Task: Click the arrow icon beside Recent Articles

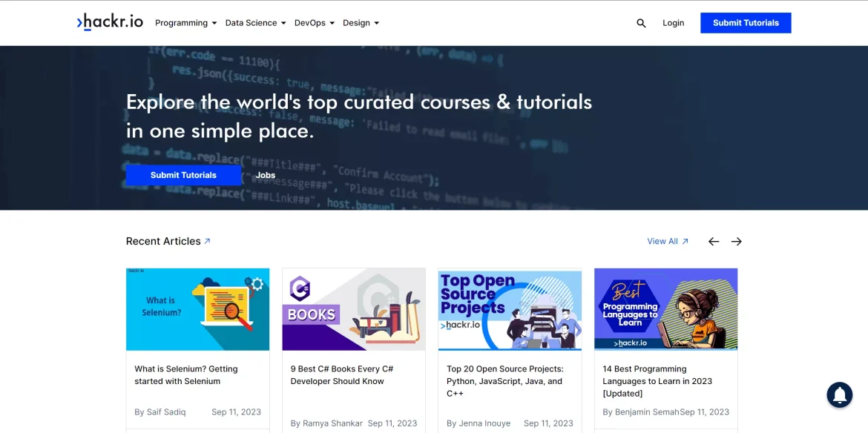Action: pos(208,241)
